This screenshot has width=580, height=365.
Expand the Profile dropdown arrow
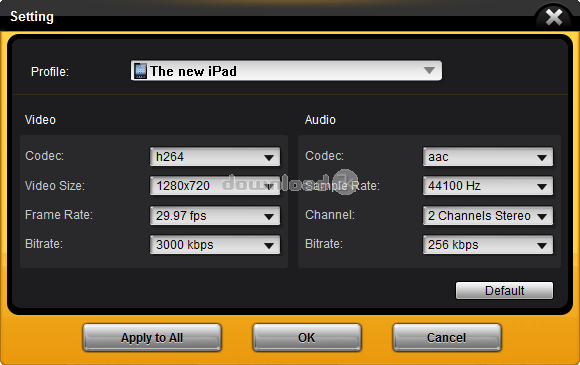click(429, 70)
